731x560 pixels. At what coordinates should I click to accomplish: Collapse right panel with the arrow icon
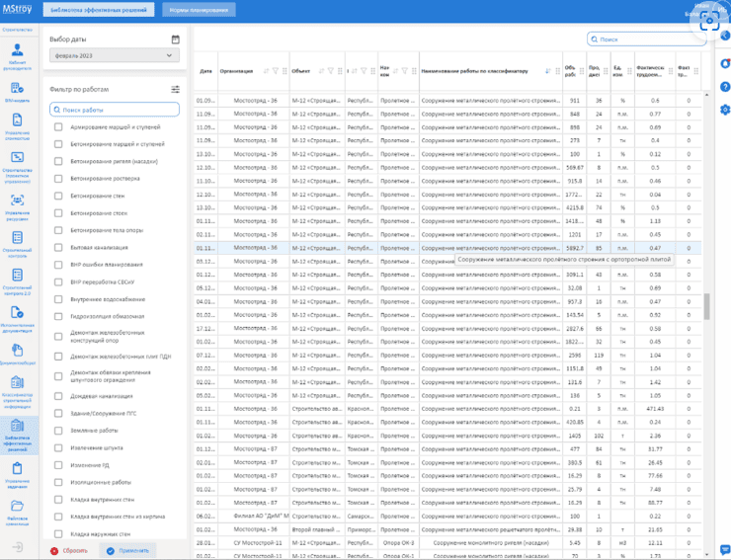pos(725,36)
